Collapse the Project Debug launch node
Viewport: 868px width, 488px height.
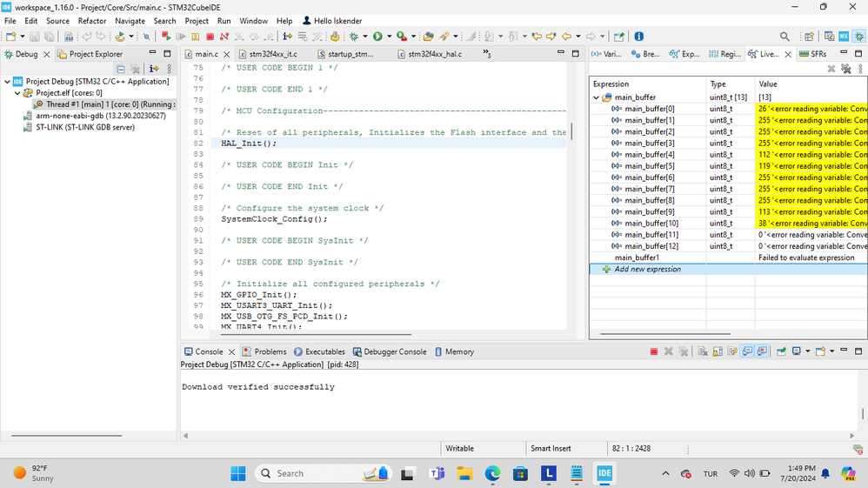click(x=8, y=82)
